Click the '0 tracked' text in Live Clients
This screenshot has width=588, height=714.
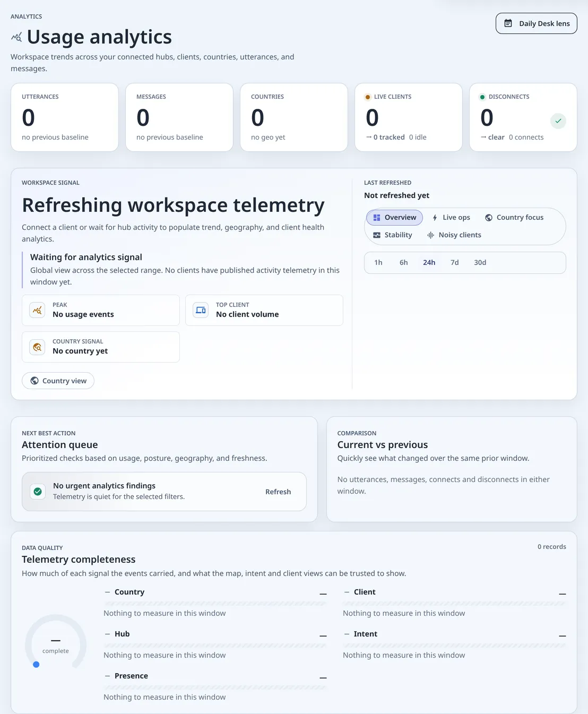(389, 137)
